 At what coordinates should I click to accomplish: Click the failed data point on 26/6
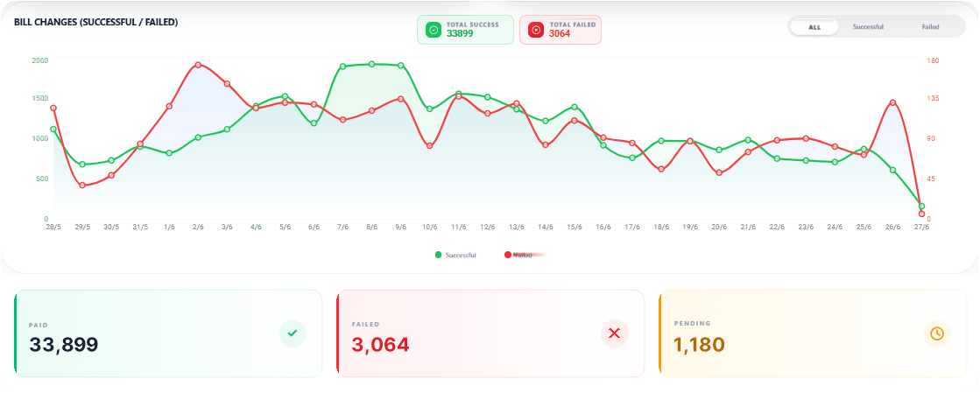coord(892,102)
